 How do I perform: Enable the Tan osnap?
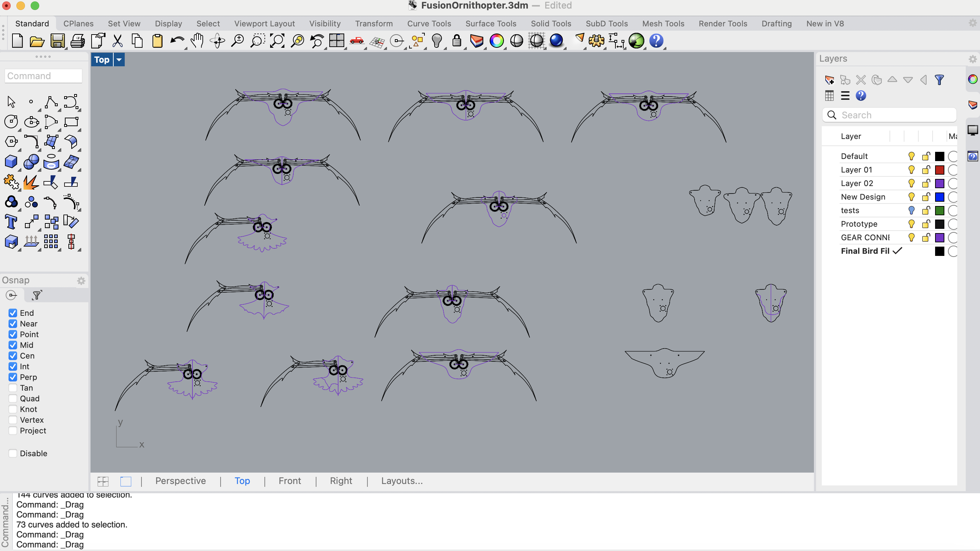pos(12,388)
